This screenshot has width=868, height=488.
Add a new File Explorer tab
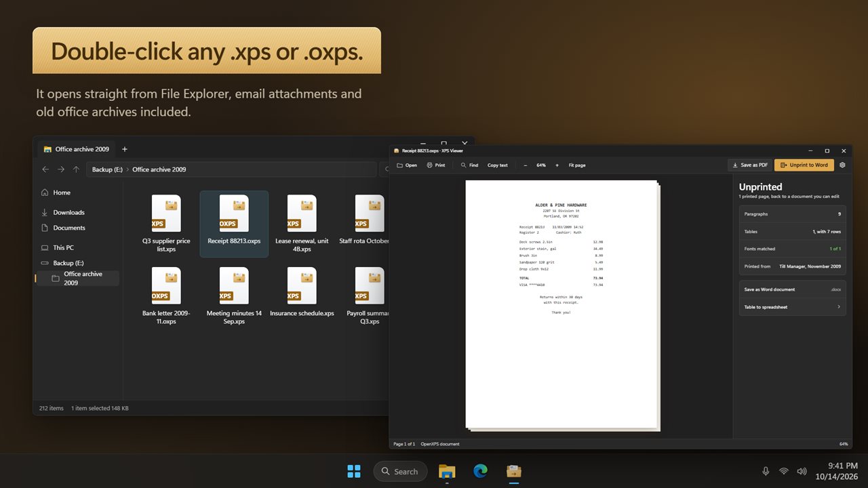[125, 149]
